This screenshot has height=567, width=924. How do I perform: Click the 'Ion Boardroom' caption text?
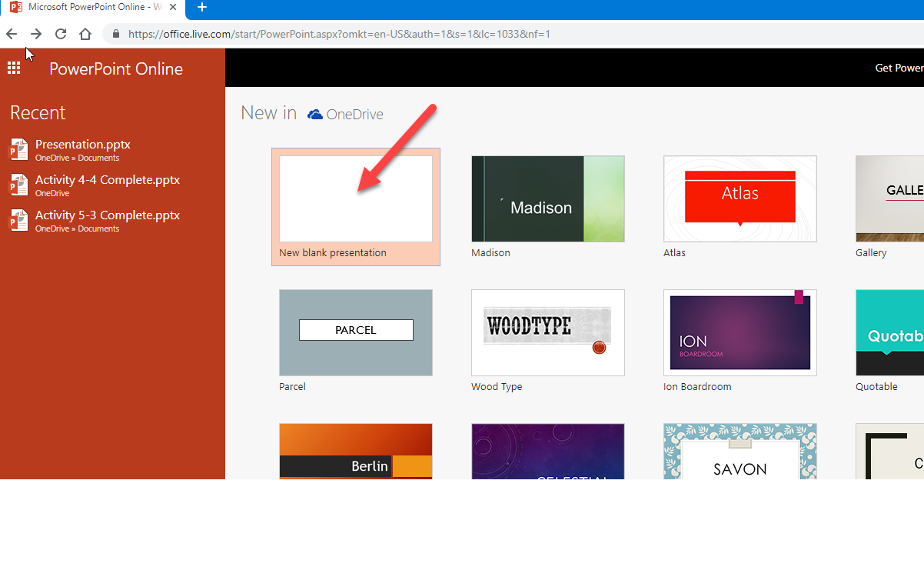(697, 386)
